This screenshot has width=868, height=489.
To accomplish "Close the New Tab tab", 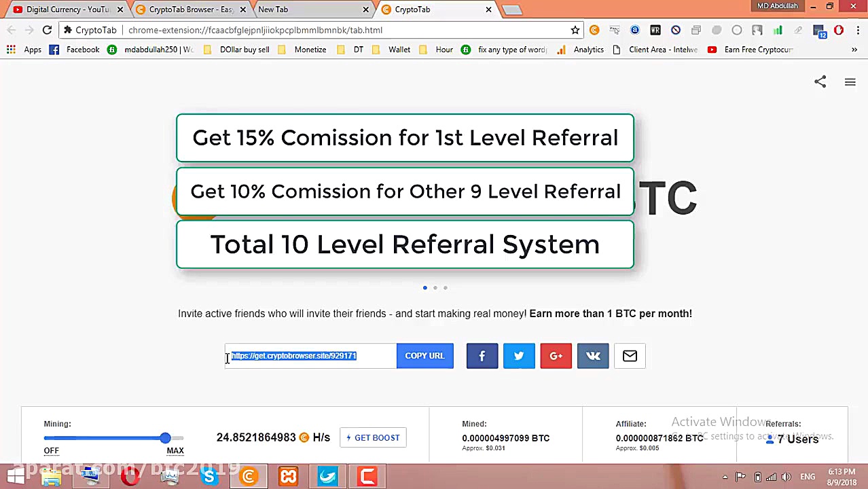I will (365, 10).
